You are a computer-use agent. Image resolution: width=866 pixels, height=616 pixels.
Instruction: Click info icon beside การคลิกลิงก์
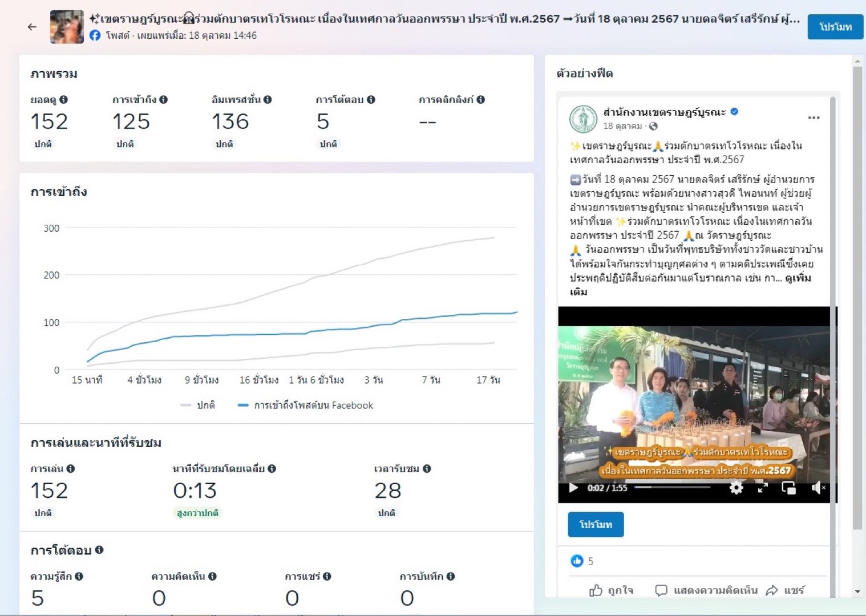(x=481, y=100)
